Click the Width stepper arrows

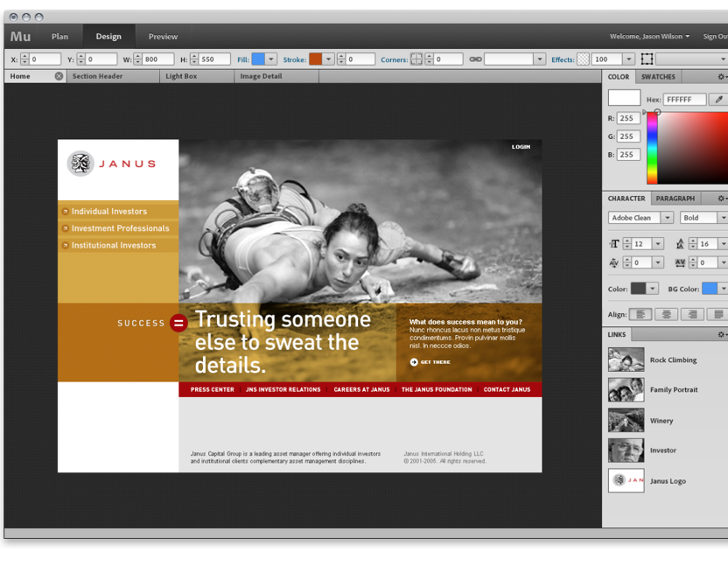coord(137,59)
